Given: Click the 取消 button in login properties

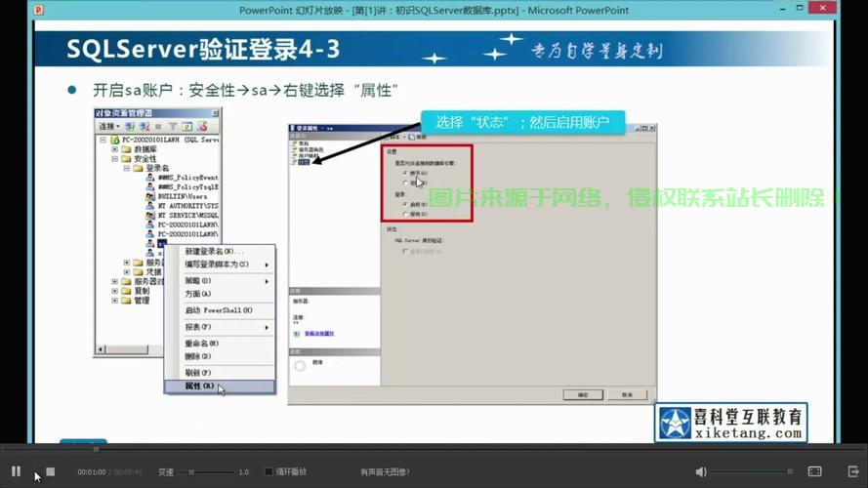Looking at the screenshot, I should point(627,394).
